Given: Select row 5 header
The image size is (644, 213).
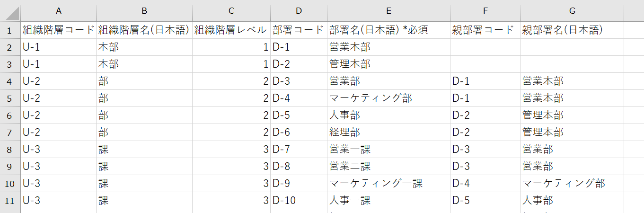Looking at the screenshot, I should coord(10,98).
